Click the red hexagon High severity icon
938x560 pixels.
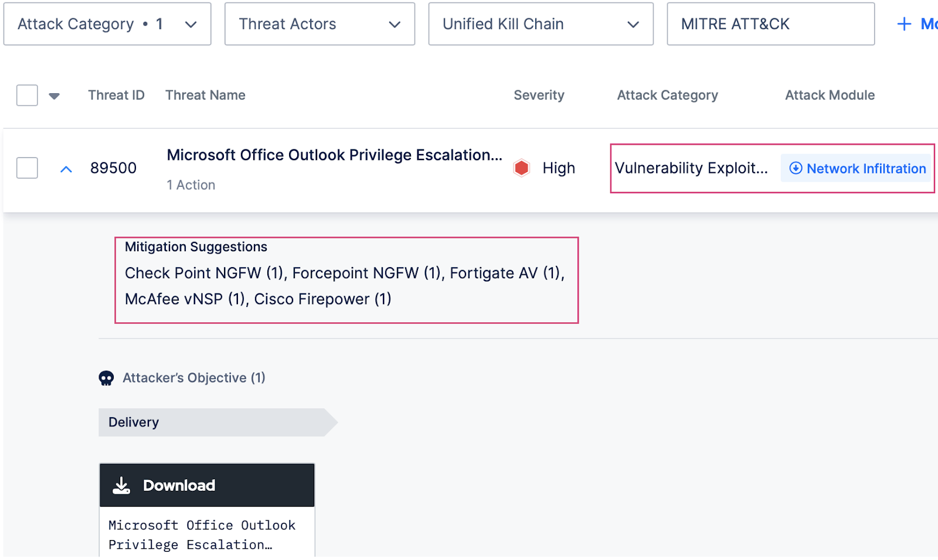521,168
